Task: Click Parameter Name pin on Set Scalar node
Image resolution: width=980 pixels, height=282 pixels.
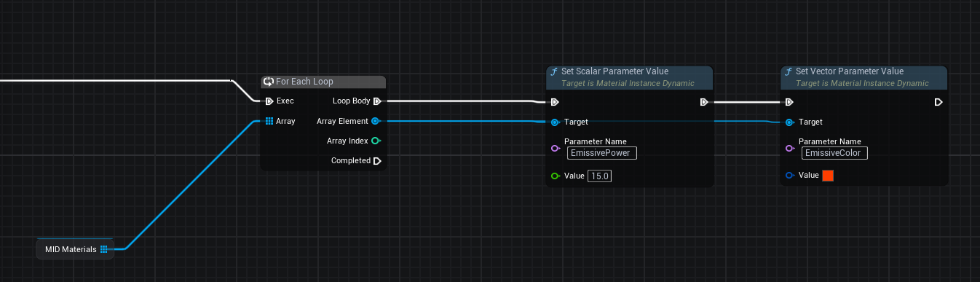Action: (555, 148)
